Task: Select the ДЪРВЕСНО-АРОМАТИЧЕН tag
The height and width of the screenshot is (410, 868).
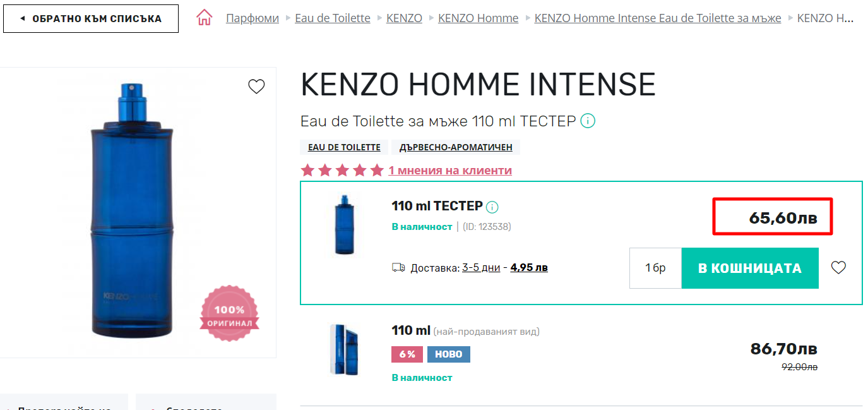Action: pyautogui.click(x=456, y=147)
